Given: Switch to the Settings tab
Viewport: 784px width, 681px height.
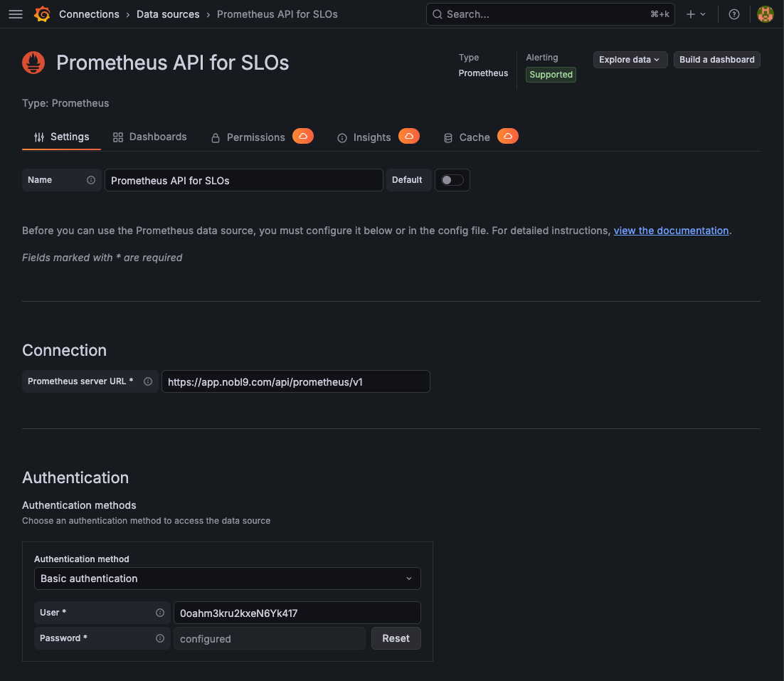Looking at the screenshot, I should pyautogui.click(x=61, y=137).
